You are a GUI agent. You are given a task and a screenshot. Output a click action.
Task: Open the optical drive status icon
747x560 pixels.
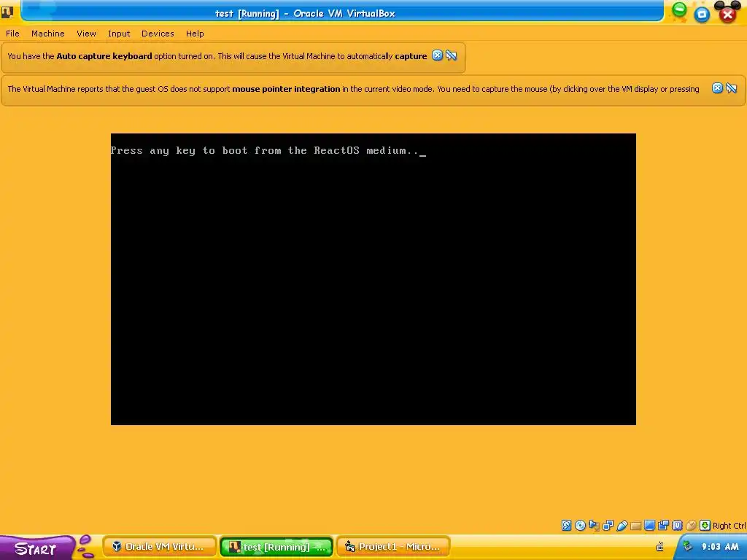[580, 525]
